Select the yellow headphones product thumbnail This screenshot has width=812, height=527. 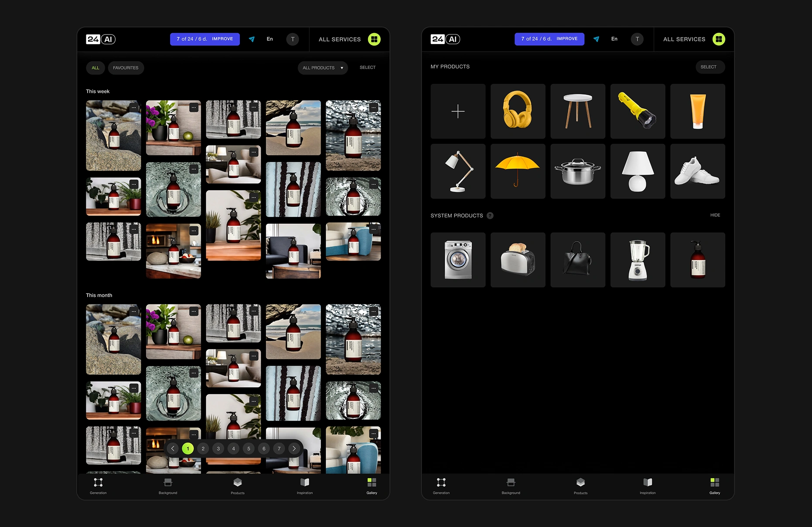point(518,111)
